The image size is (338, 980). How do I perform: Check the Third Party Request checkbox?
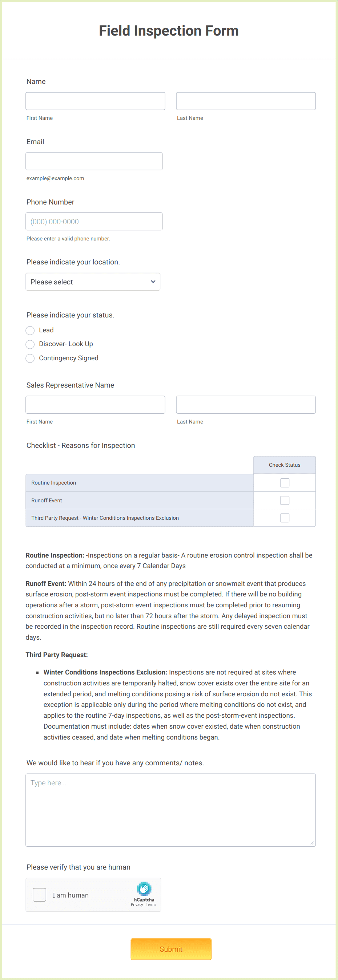(284, 517)
